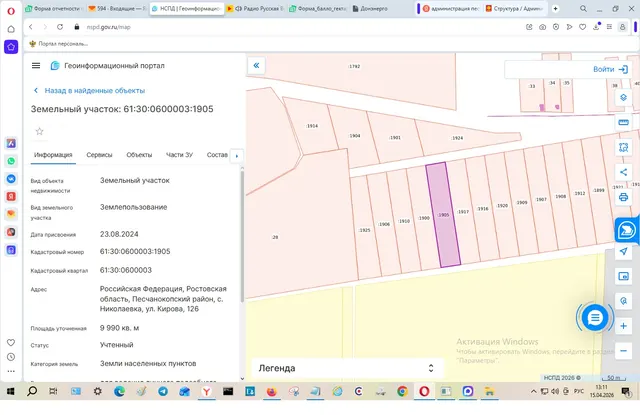
Task: Select the ruler measurement tool
Action: [x=623, y=122]
